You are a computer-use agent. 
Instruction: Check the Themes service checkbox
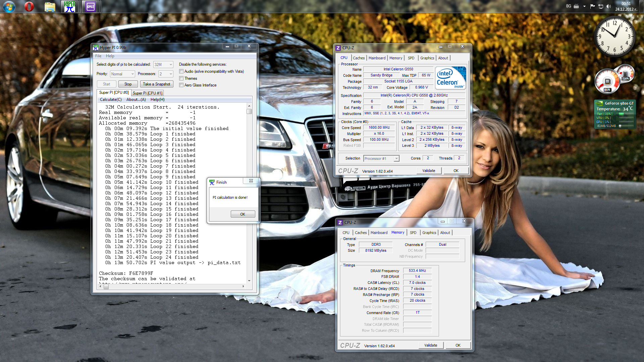(x=181, y=78)
